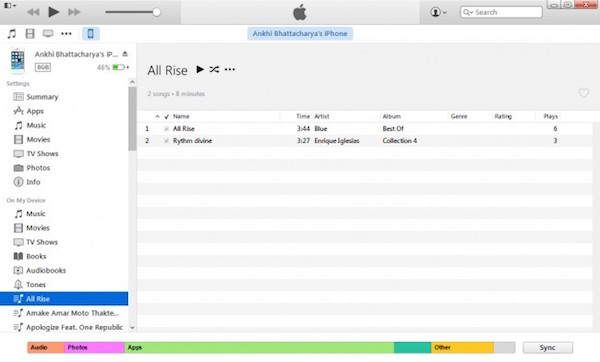
Task: Toggle checkbox for All Rise song
Action: [x=166, y=129]
